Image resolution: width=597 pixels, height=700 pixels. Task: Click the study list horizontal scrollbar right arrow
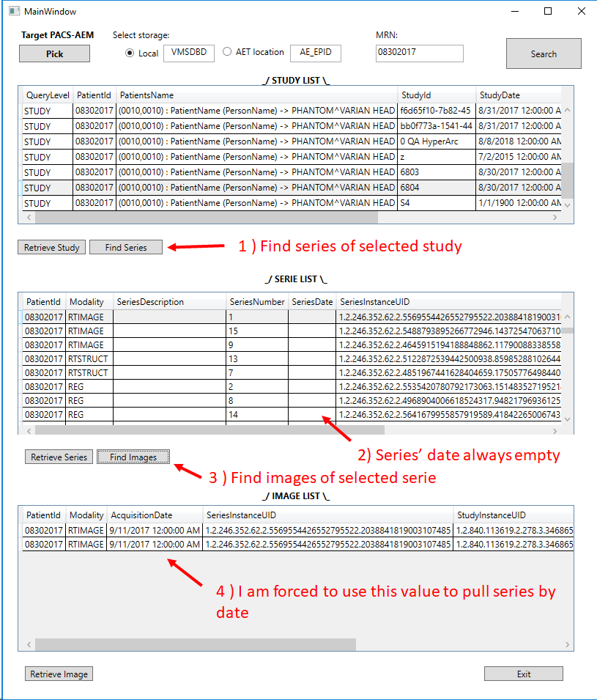coord(555,217)
